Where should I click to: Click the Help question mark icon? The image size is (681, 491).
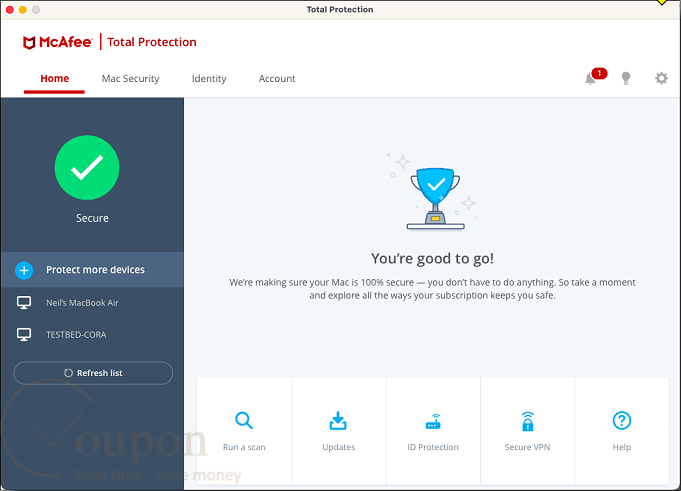(x=621, y=421)
